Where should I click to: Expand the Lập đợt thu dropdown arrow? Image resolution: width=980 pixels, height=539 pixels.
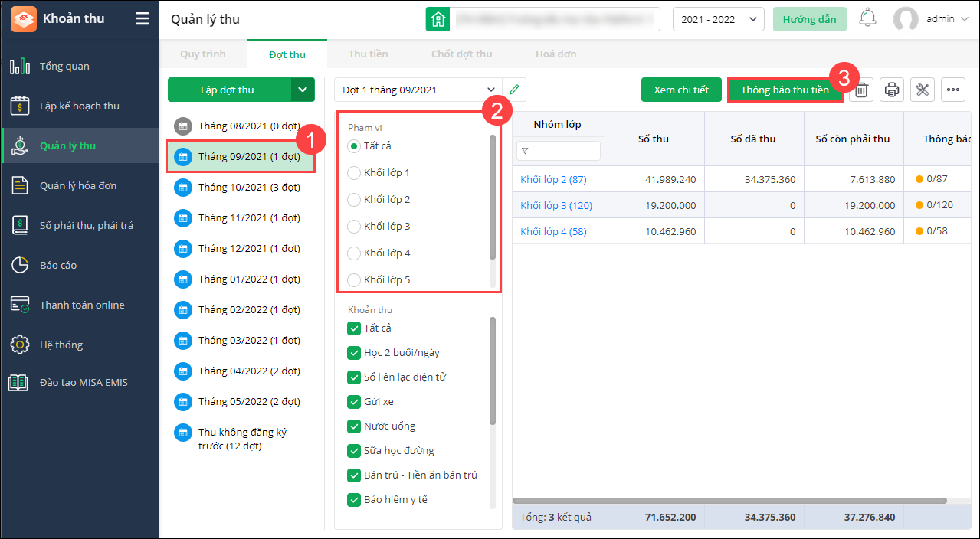click(303, 90)
